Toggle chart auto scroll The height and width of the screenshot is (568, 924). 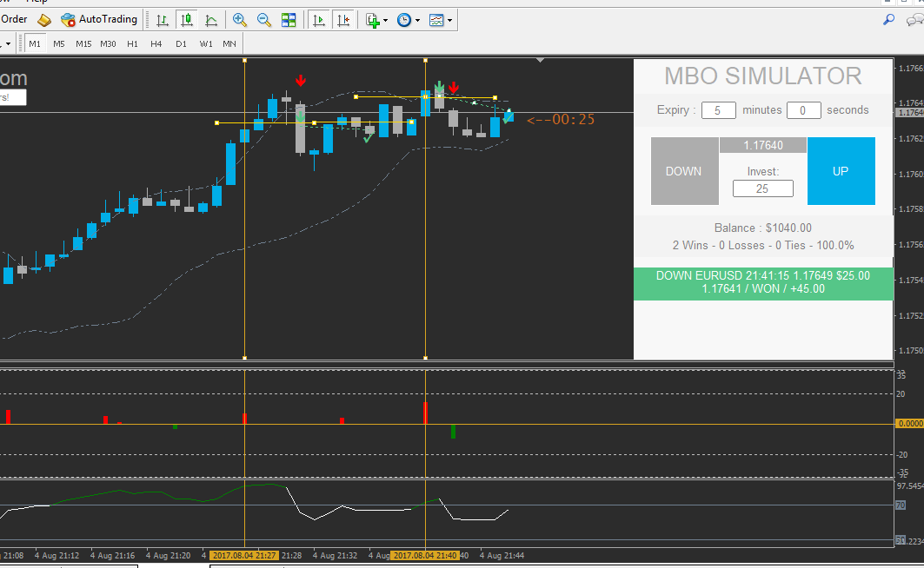pyautogui.click(x=319, y=20)
